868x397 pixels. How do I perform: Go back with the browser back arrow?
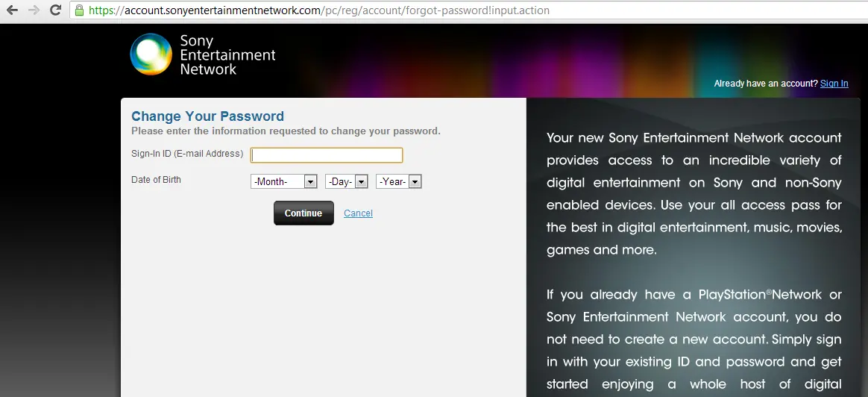pyautogui.click(x=12, y=10)
